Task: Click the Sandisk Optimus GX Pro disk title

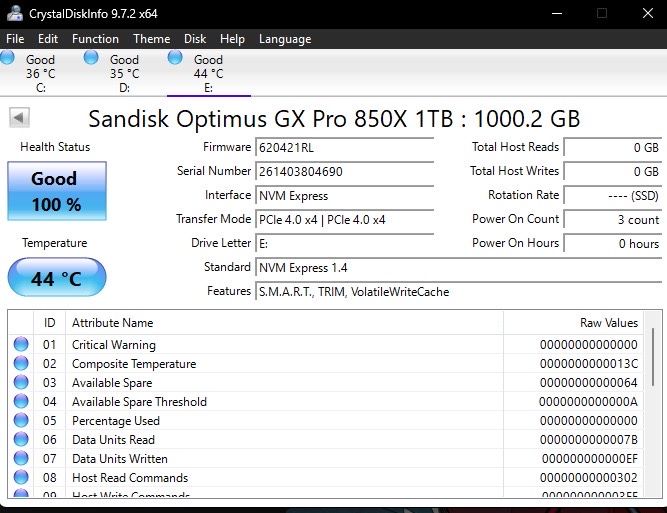Action: pyautogui.click(x=334, y=119)
